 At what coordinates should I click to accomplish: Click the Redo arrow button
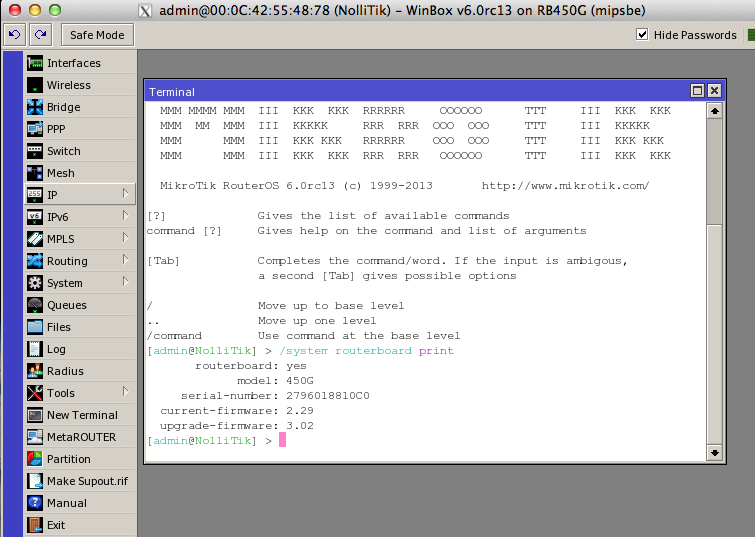(40, 35)
